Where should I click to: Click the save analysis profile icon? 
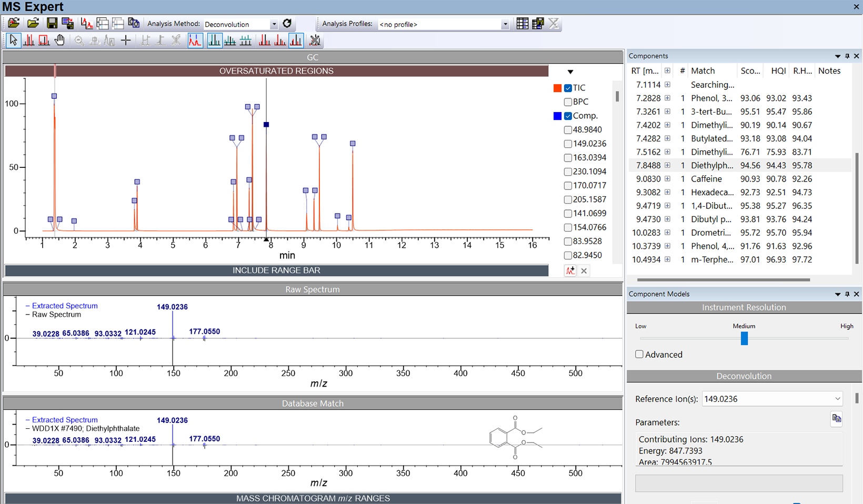(538, 24)
